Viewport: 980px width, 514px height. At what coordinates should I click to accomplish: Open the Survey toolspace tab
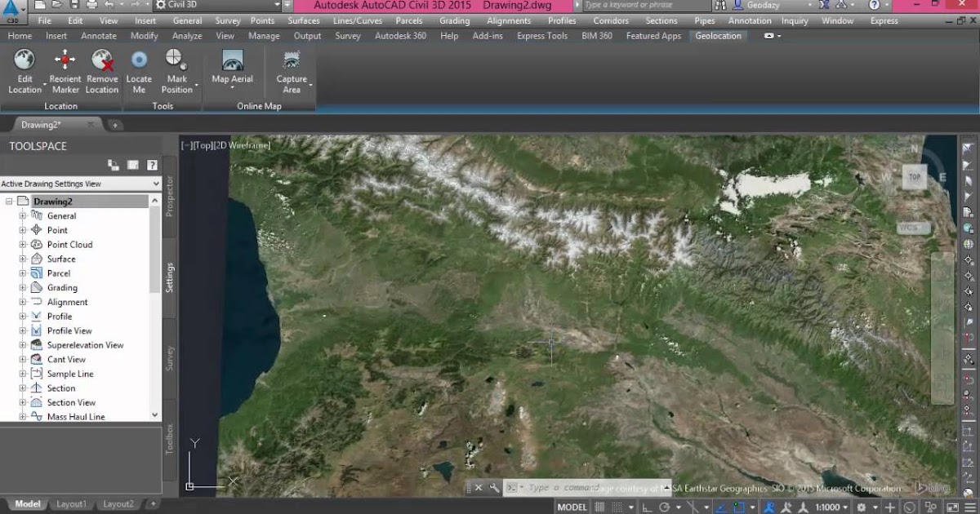[x=170, y=358]
